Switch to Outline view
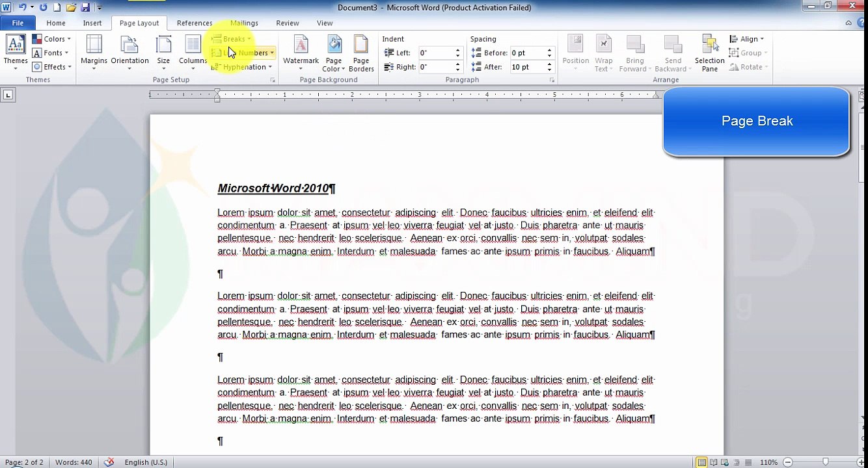The width and height of the screenshot is (868, 468). [737, 462]
